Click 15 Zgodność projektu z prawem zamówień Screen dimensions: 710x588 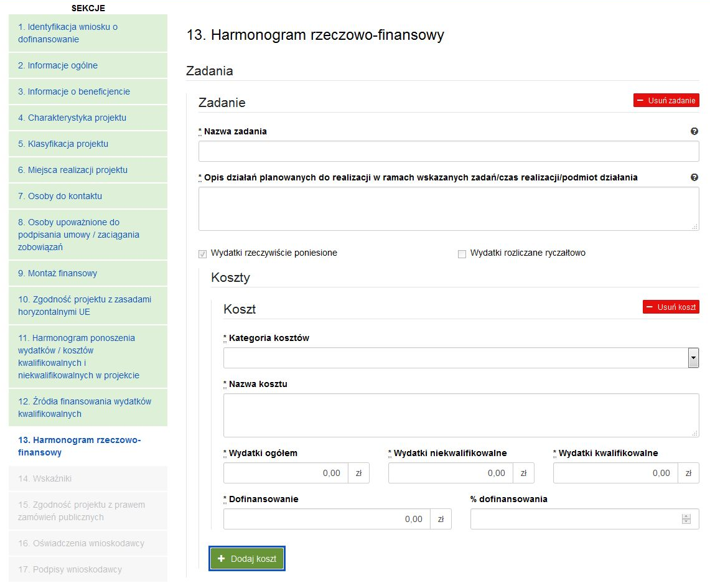click(x=88, y=511)
